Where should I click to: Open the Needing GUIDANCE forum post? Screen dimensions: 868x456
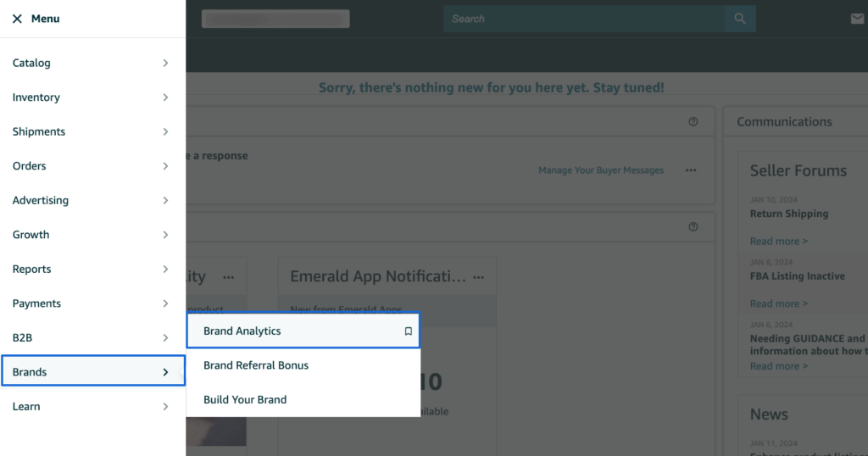(x=809, y=345)
